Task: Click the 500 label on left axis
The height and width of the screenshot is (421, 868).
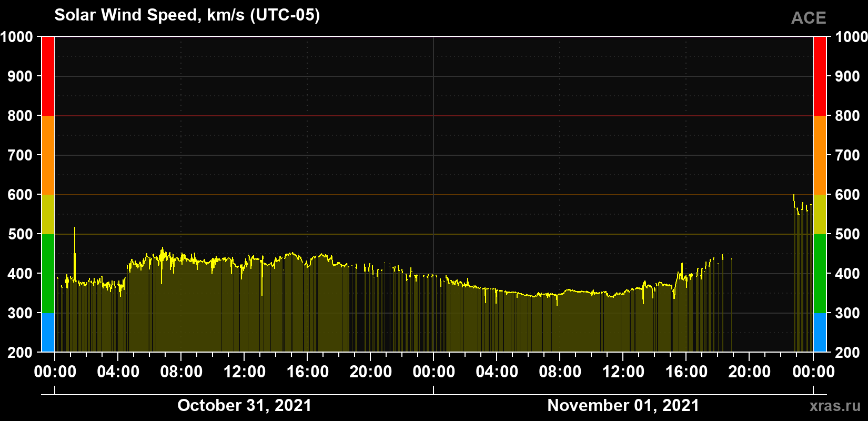Action: tap(21, 234)
